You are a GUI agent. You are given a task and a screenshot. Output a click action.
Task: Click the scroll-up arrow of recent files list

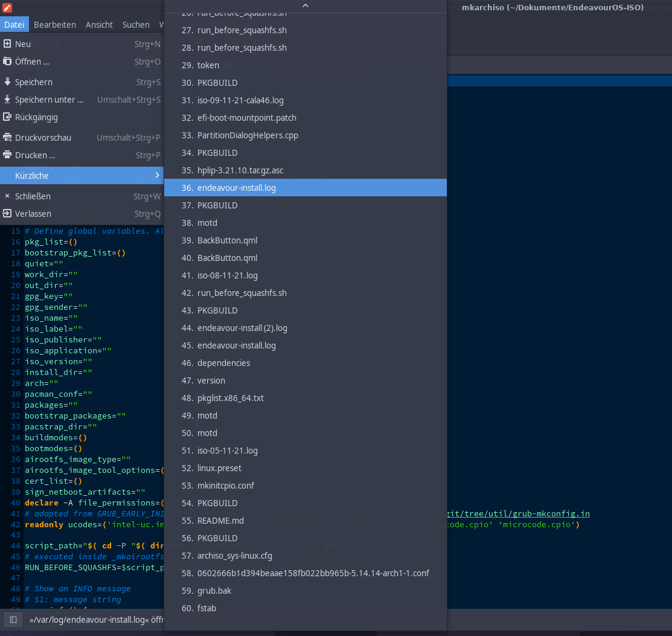[305, 6]
